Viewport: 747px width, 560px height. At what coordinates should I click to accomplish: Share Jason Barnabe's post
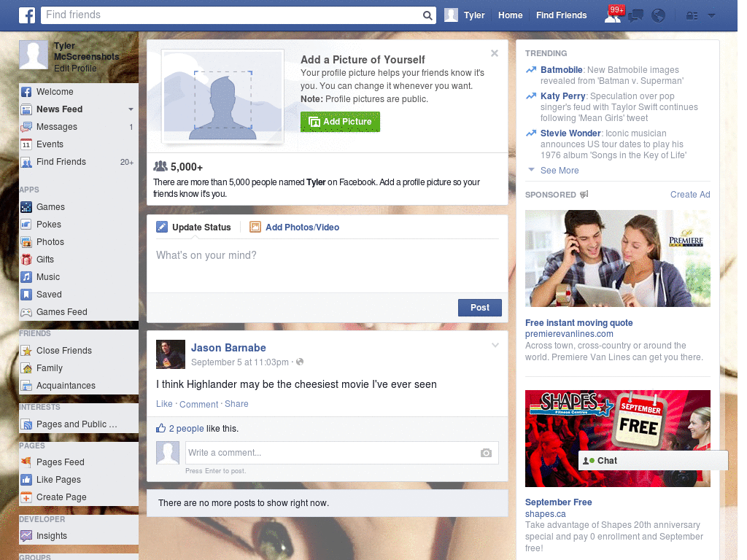236,404
